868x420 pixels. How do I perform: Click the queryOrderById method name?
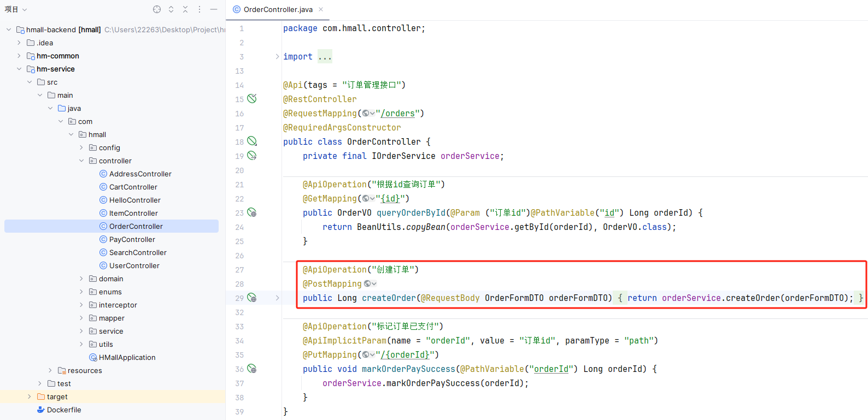[411, 212]
